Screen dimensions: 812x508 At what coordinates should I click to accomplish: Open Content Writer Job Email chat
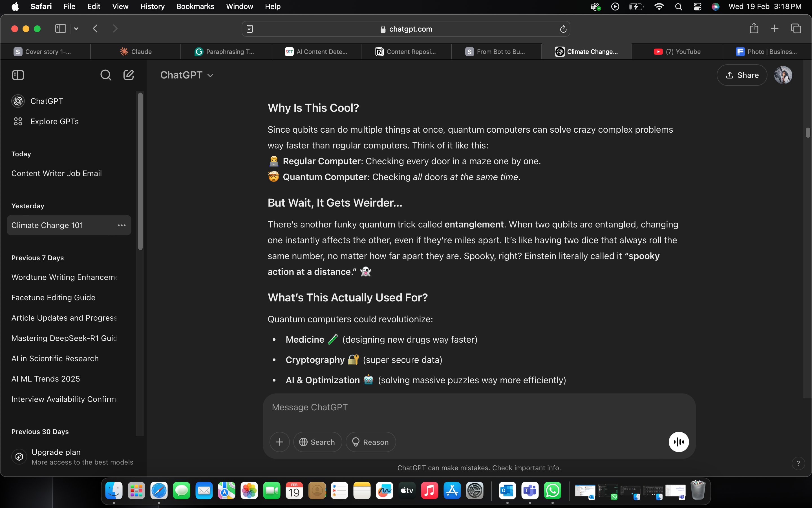click(x=69, y=173)
